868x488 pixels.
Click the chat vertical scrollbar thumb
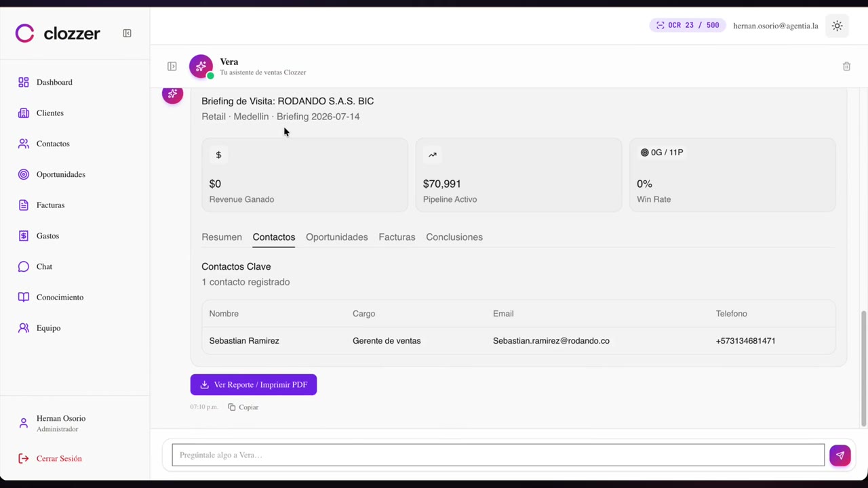click(863, 369)
